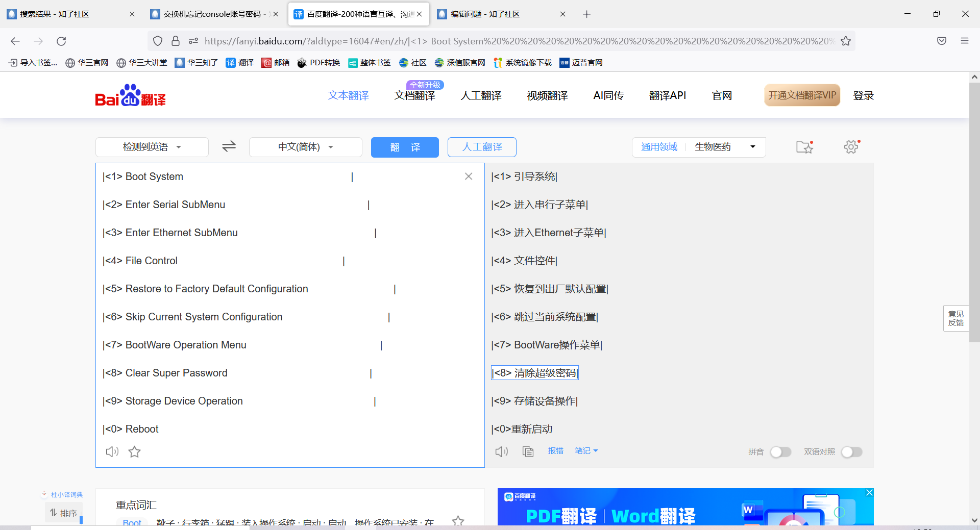Toggle the 双语对照 switch
The height and width of the screenshot is (530, 980).
[x=851, y=452]
